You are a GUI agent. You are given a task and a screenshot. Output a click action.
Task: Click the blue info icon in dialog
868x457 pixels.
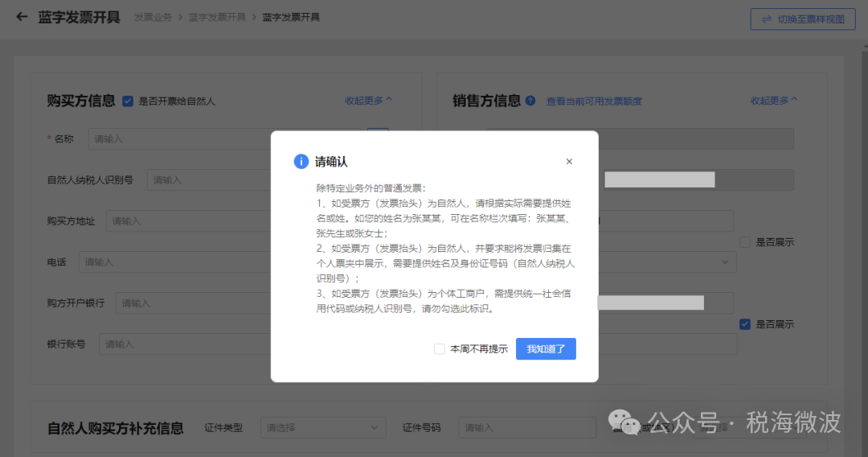301,162
